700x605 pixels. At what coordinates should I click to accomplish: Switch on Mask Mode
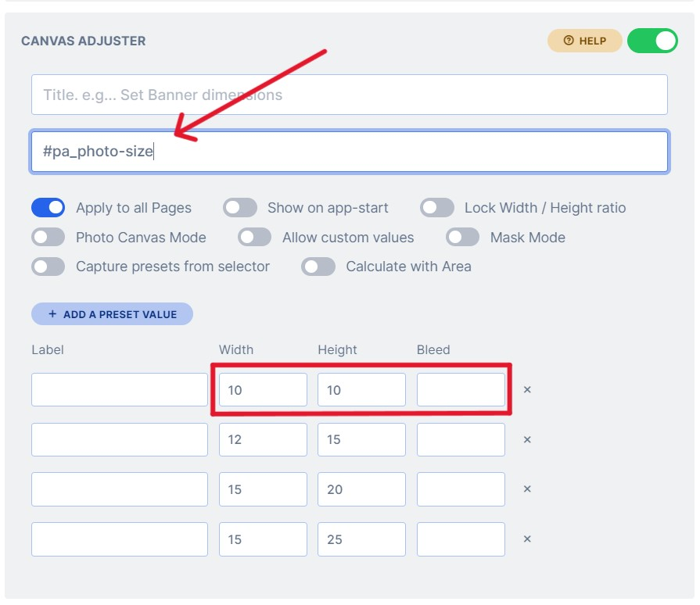pyautogui.click(x=462, y=238)
